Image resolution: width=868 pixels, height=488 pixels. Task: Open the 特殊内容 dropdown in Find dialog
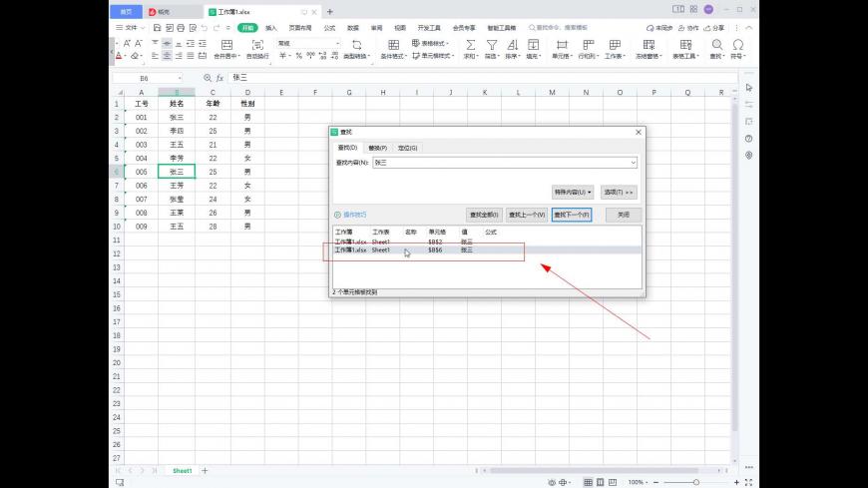click(574, 192)
